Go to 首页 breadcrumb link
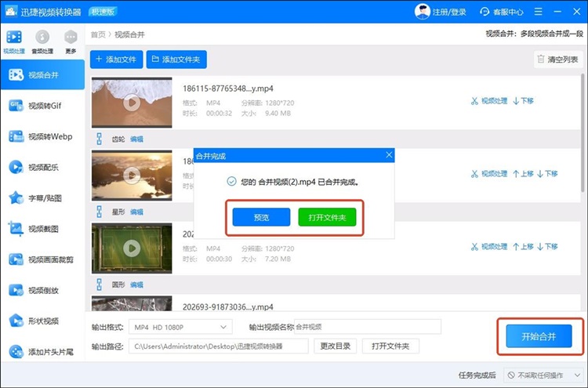The height and width of the screenshot is (388, 588). pos(98,34)
